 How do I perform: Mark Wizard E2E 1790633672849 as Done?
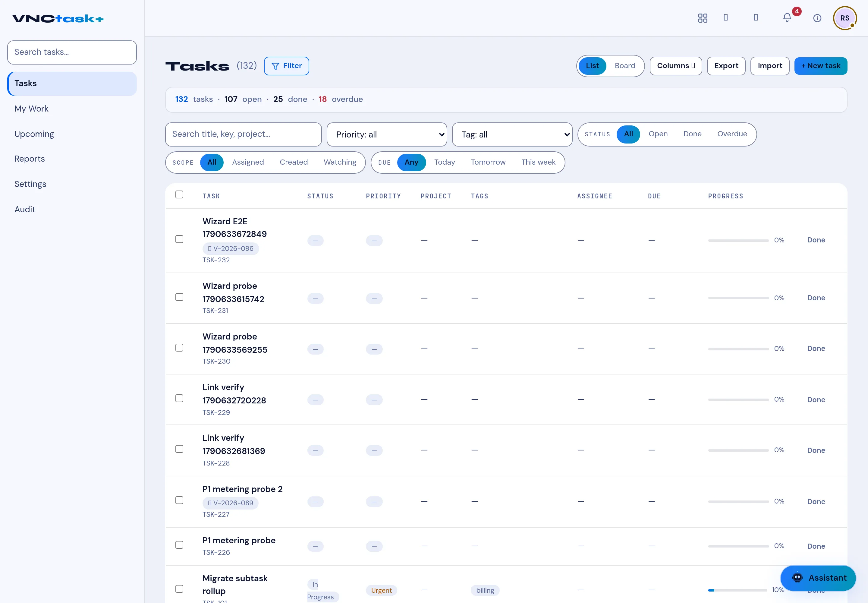(x=816, y=240)
